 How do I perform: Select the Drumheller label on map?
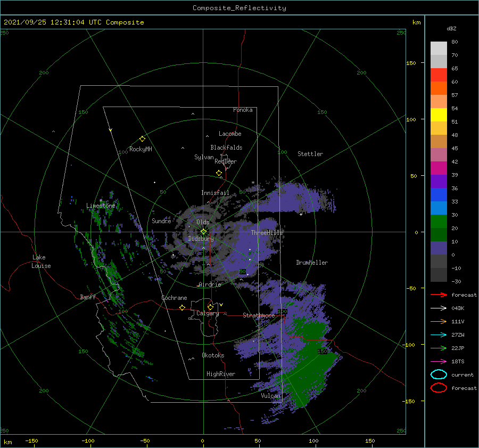pos(312,263)
